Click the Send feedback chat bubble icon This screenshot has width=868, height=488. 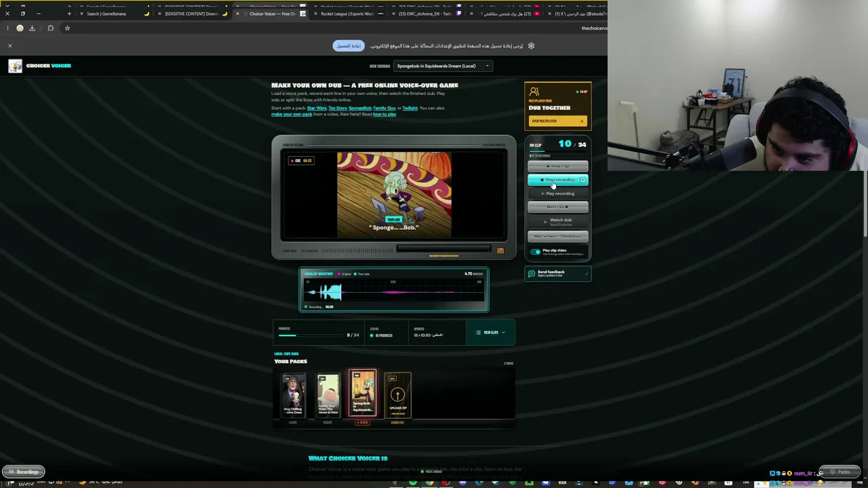(532, 273)
